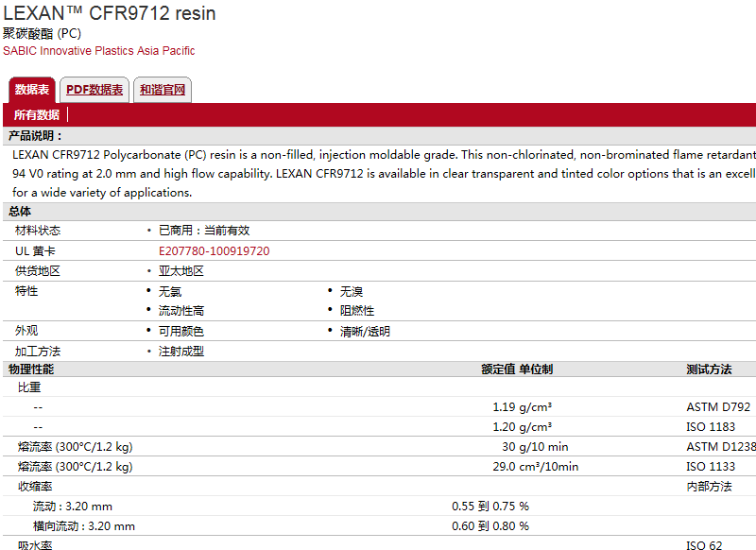Screen dimensions: 756x550
Task: Click the 亚太地区 value
Action: tap(181, 271)
